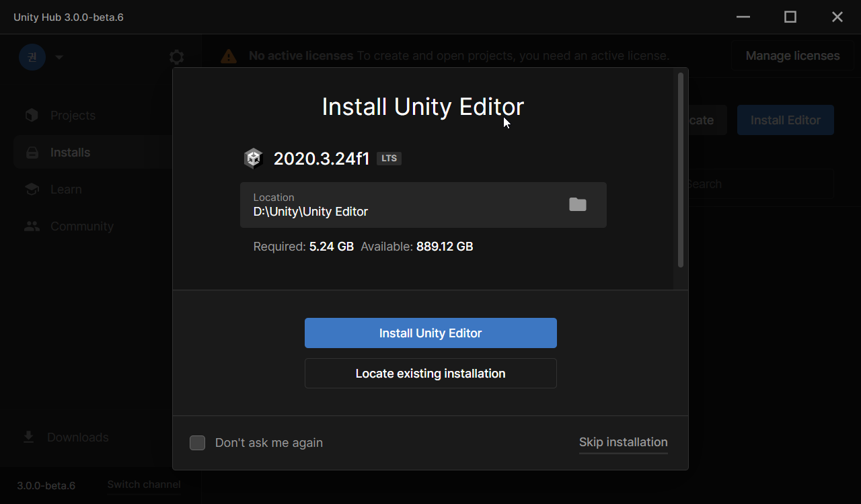
Task: Check the Don't ask me again box
Action: pyautogui.click(x=197, y=443)
